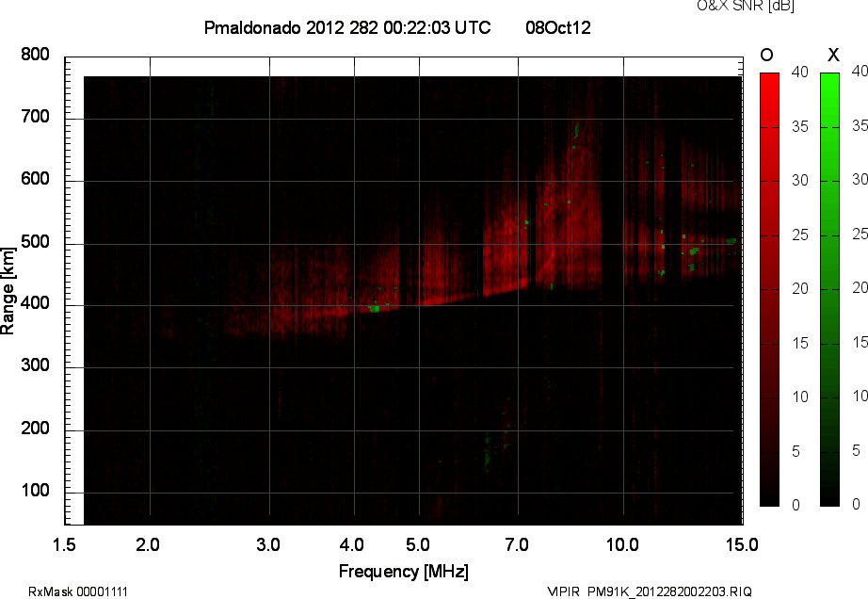Screen dimensions: 868x599
Task: Click the 700 range tick label
Action: point(36,117)
